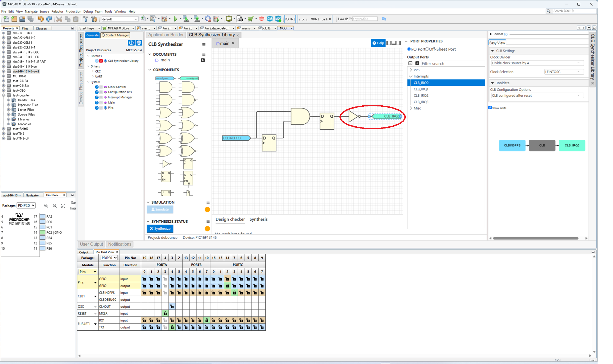Open the Start Page editor tab
This screenshot has height=364, width=613.
[87, 28]
